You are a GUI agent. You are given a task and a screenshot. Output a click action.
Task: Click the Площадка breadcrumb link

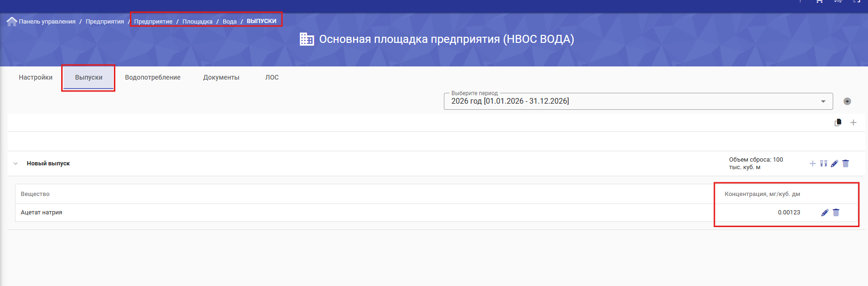tap(197, 22)
